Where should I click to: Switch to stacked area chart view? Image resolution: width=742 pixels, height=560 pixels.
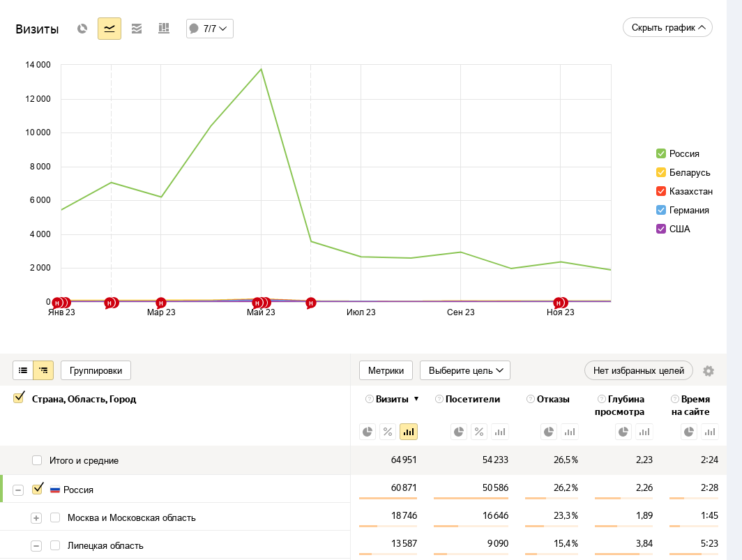click(137, 29)
